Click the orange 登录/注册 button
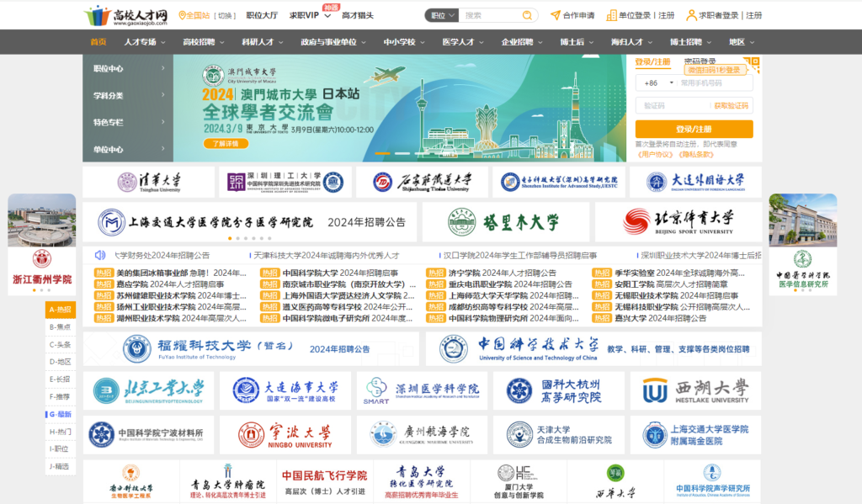The image size is (862, 504). coord(694,130)
